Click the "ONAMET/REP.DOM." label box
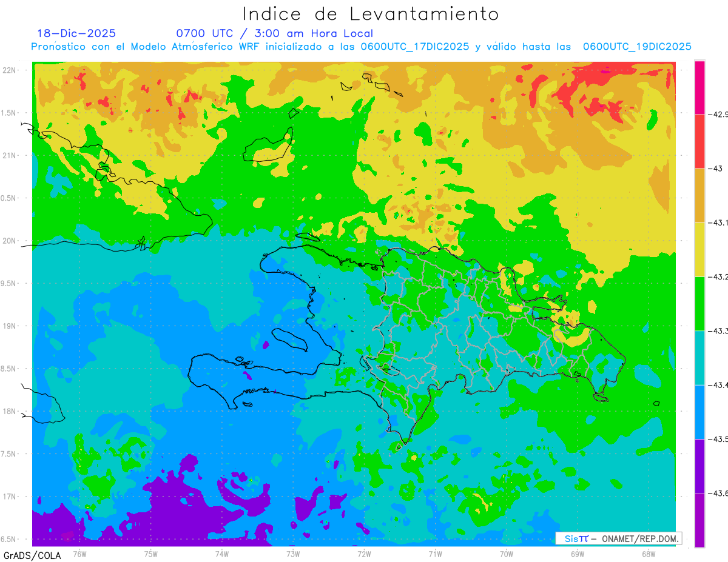Image resolution: width=728 pixels, height=562 pixels. click(x=618, y=538)
